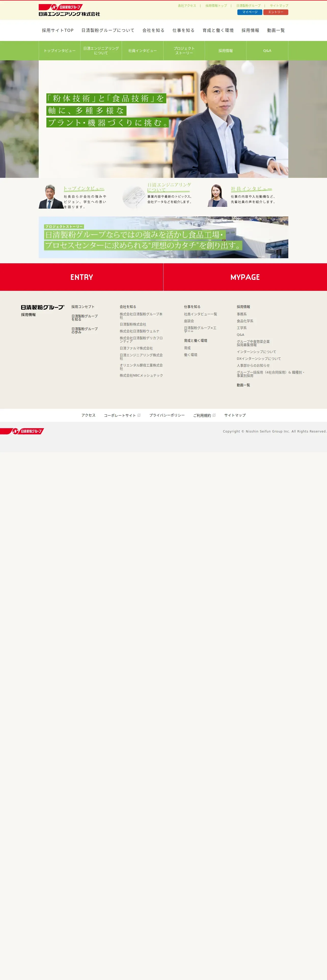The width and height of the screenshot is (327, 980).
Task: Click the blue マイページ button
Action: [x=250, y=12]
